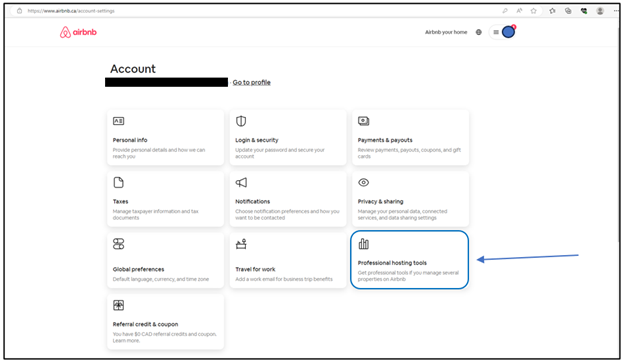The height and width of the screenshot is (363, 624).
Task: Click the blue profile avatar
Action: tap(508, 32)
